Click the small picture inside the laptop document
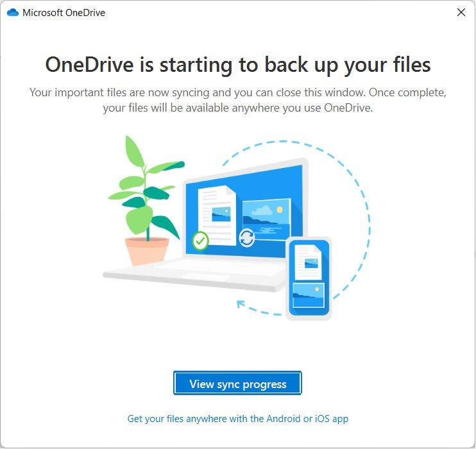 (221, 214)
